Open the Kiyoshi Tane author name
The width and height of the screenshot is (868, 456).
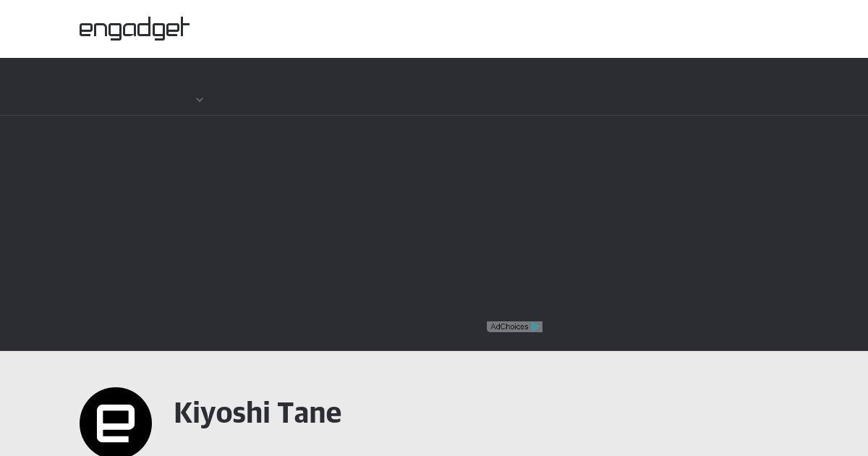coord(258,413)
